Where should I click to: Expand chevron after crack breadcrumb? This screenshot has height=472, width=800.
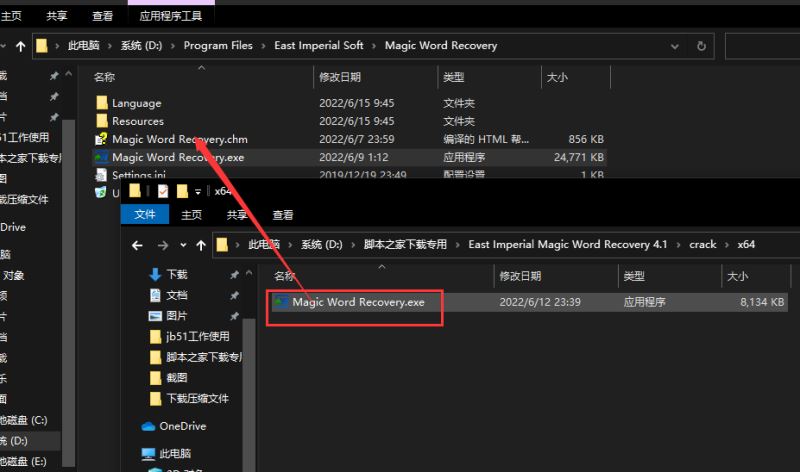point(727,245)
